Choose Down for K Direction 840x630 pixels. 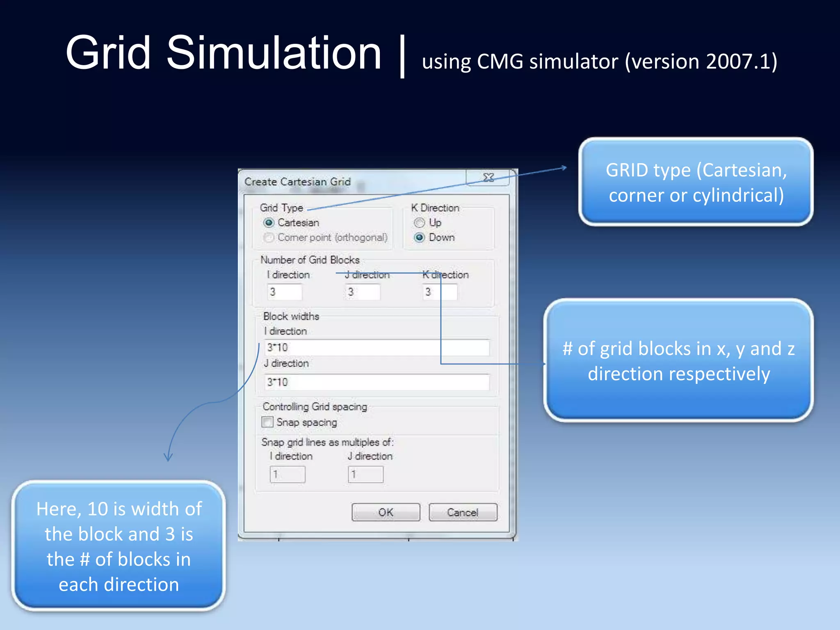click(x=419, y=237)
